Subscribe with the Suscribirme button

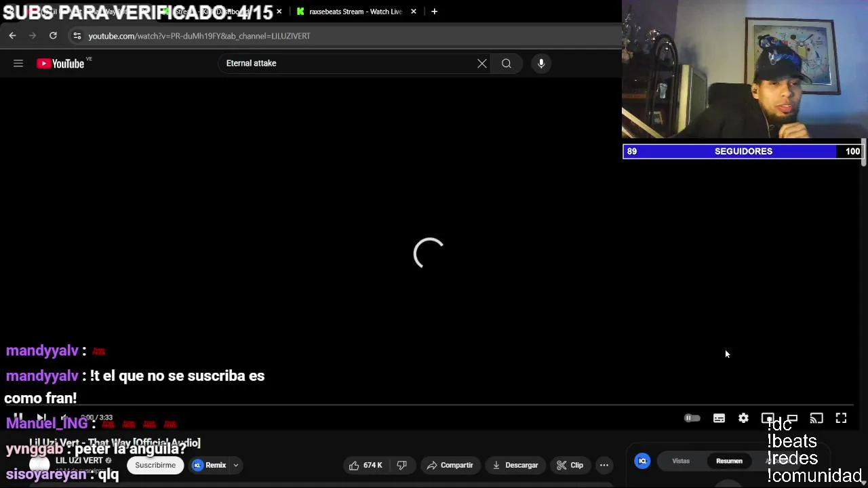point(155,465)
